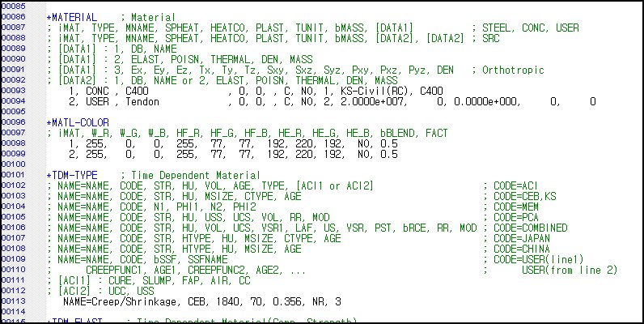Viewport: 644px width, 324px height.
Task: Click line number 00093 in the gutter
Action: (x=14, y=91)
